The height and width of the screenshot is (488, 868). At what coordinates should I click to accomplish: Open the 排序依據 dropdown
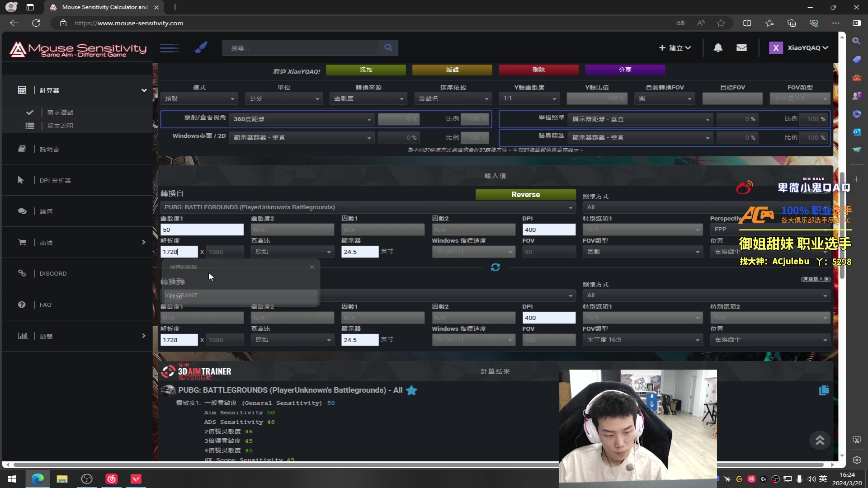[x=453, y=99]
